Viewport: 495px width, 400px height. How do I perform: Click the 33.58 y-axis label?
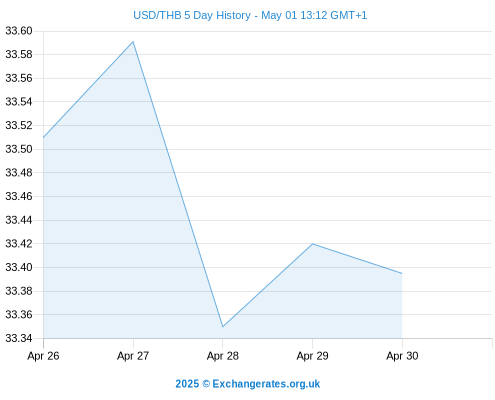(x=19, y=54)
